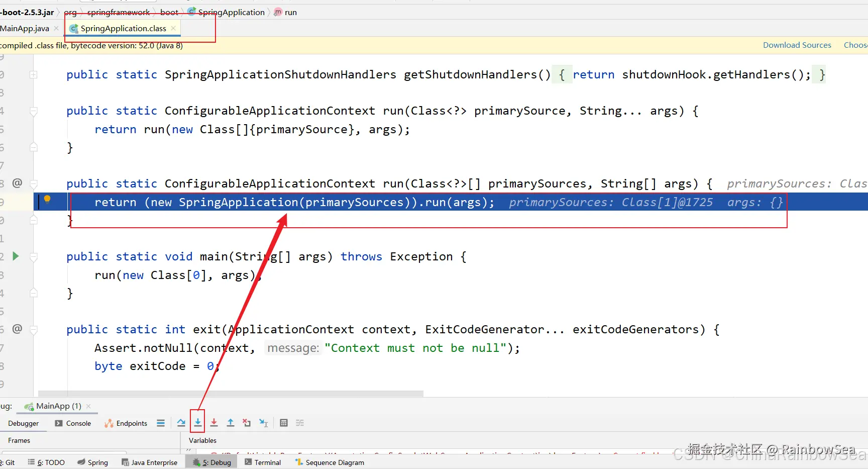The width and height of the screenshot is (868, 469).
Task: Toggle the 5: Debug tool window
Action: point(211,462)
